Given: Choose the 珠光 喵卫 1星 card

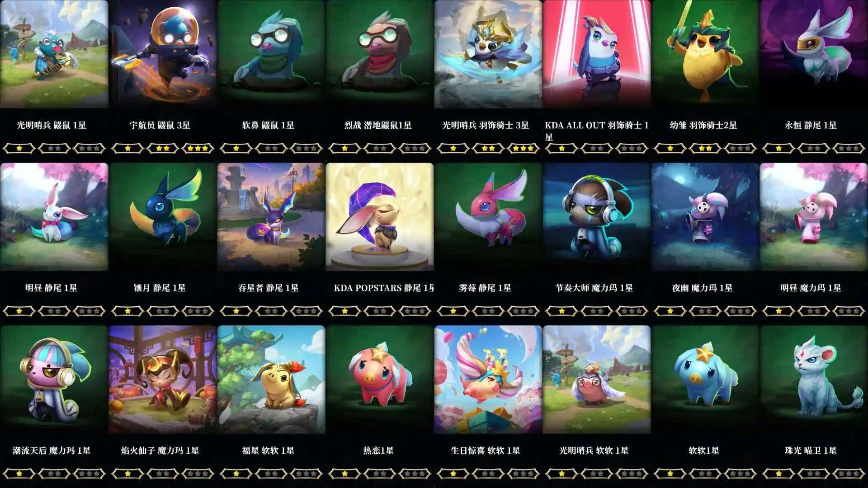Looking at the screenshot, I should 814,380.
